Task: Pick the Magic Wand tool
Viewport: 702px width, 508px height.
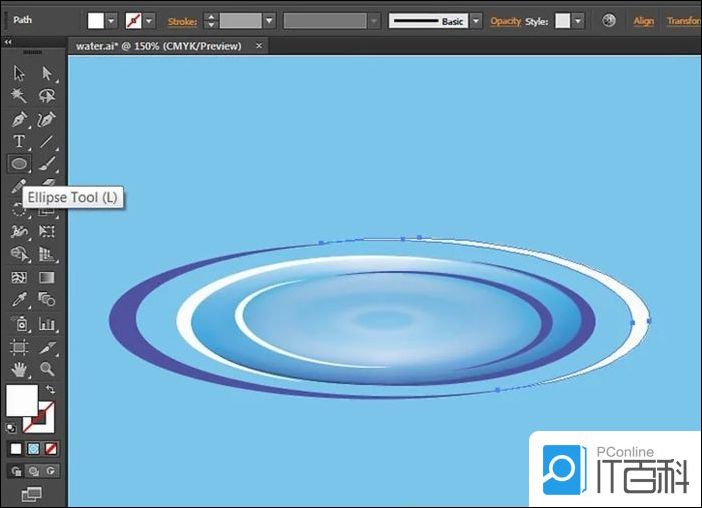Action: tap(19, 96)
